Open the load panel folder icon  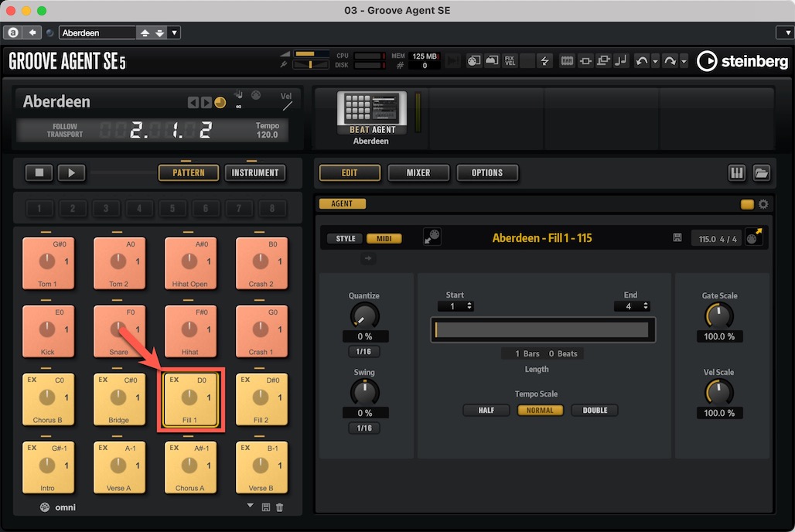[x=761, y=173]
